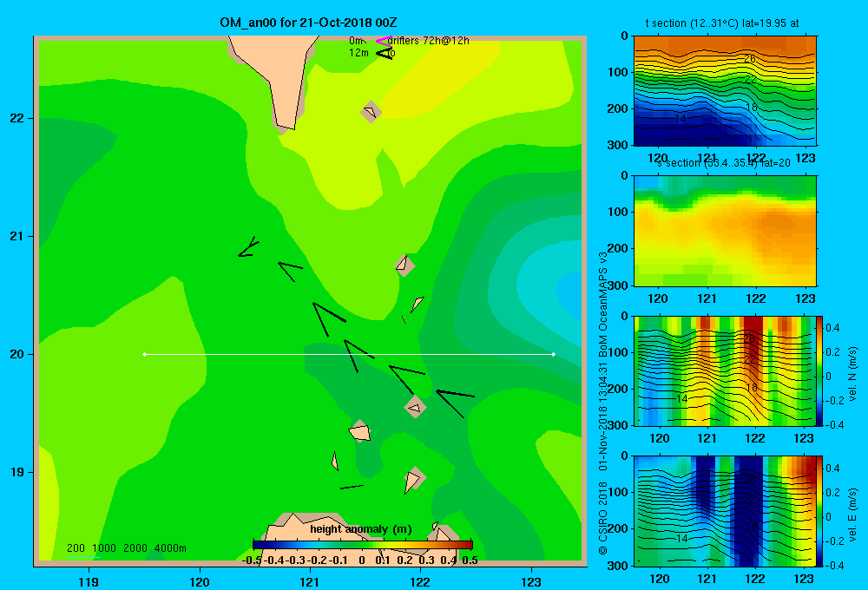Click the southern tip of Taiwan landmass
Viewport: 868px width, 590px height.
(285, 126)
